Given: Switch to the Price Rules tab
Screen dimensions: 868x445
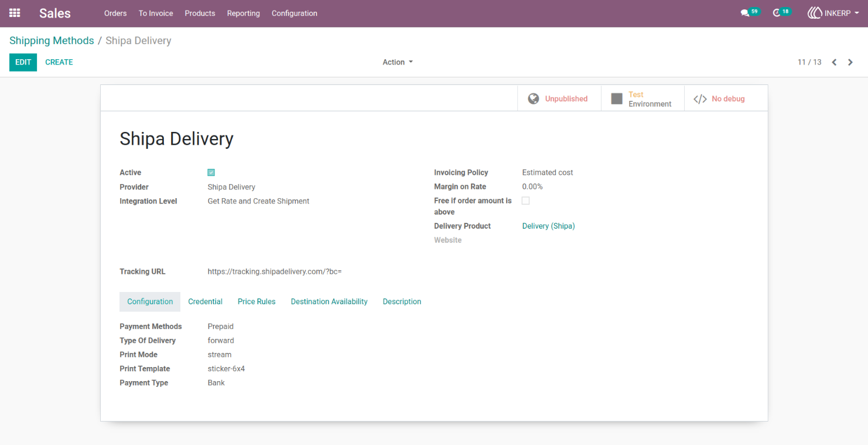Looking at the screenshot, I should (257, 301).
